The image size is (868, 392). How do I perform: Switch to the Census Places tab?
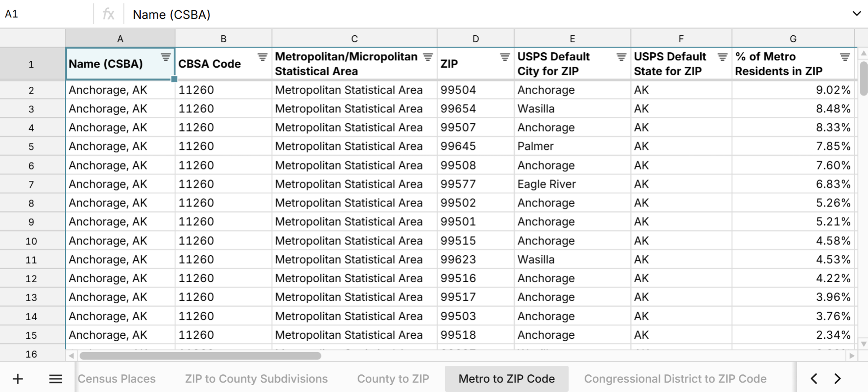(x=116, y=379)
